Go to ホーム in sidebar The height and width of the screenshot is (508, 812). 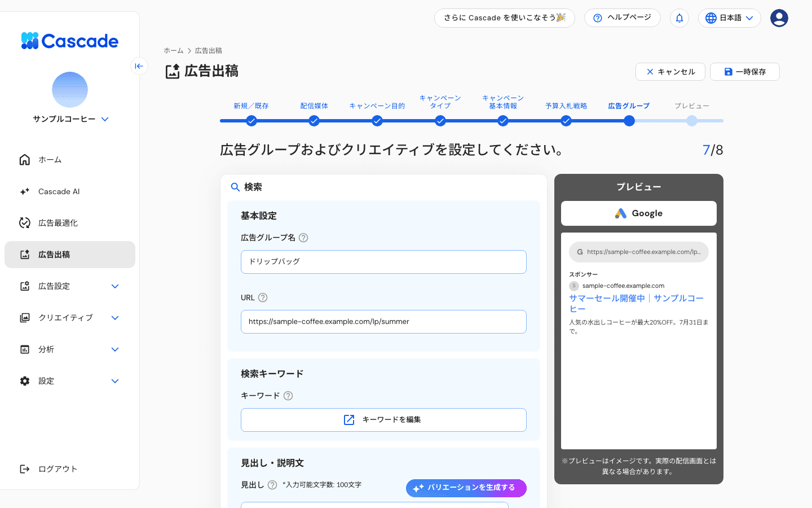coord(70,160)
